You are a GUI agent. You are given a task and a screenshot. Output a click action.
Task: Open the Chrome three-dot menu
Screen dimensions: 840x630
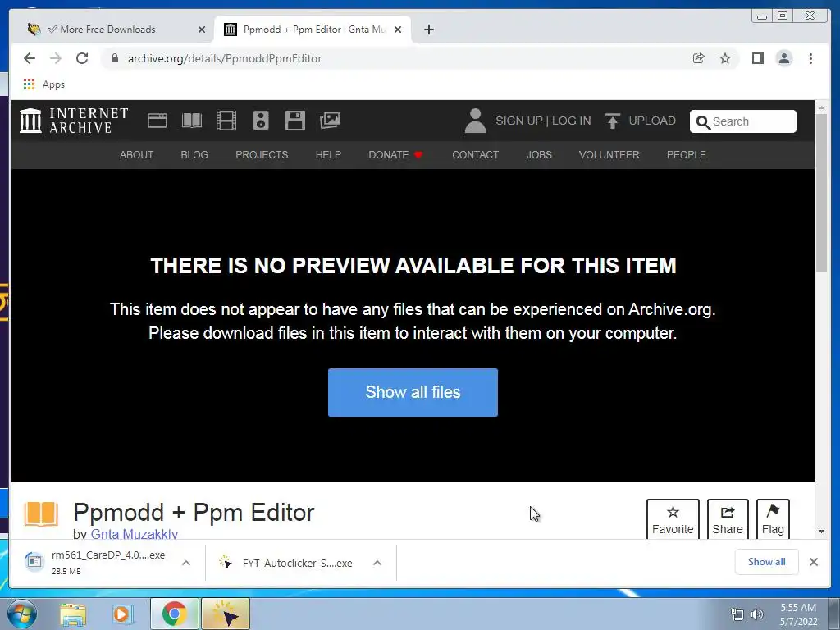pyautogui.click(x=810, y=58)
